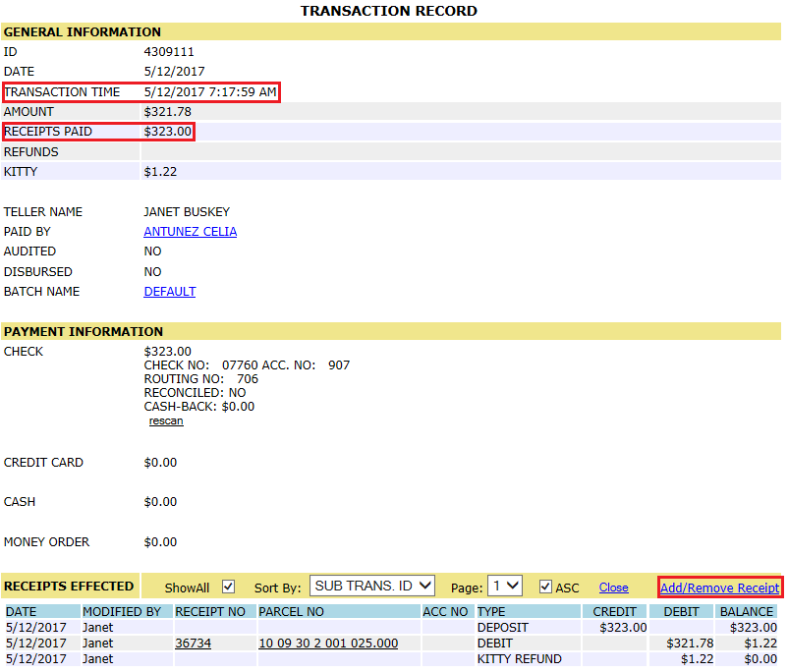Click the PARCEL NO column header

tap(339, 612)
